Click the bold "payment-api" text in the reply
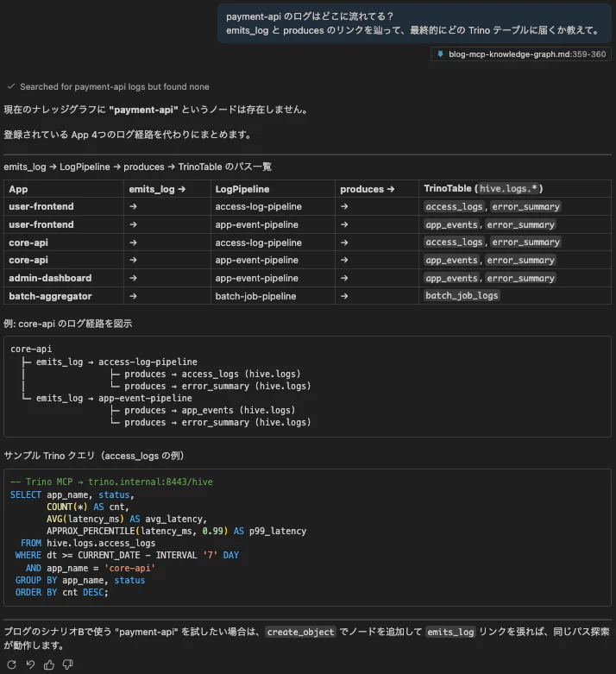The width and height of the screenshot is (616, 674). [143, 110]
